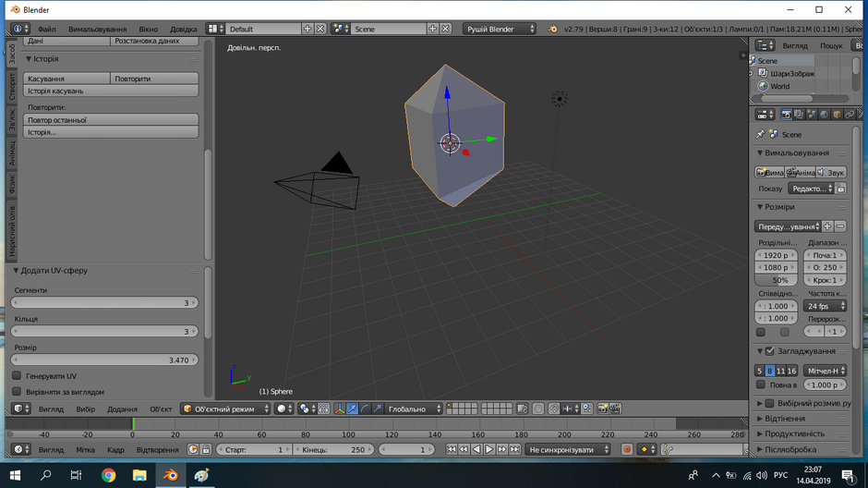Open the Відтворення menu in timeline header
Screen dimensions: 868x488
[x=158, y=450]
